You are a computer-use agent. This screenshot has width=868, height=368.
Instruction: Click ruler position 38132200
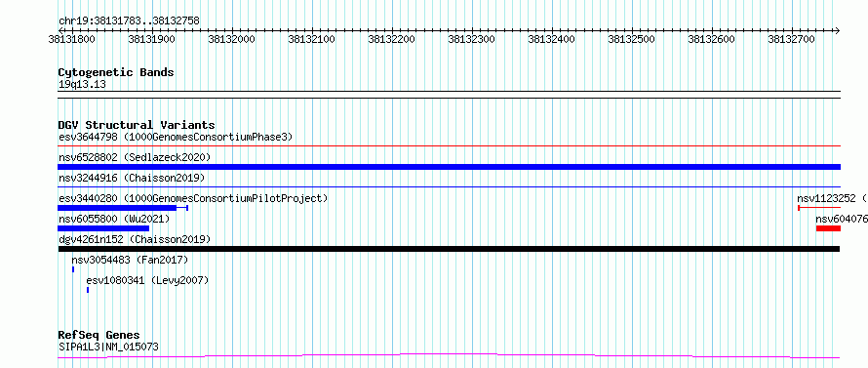pyautogui.click(x=392, y=39)
